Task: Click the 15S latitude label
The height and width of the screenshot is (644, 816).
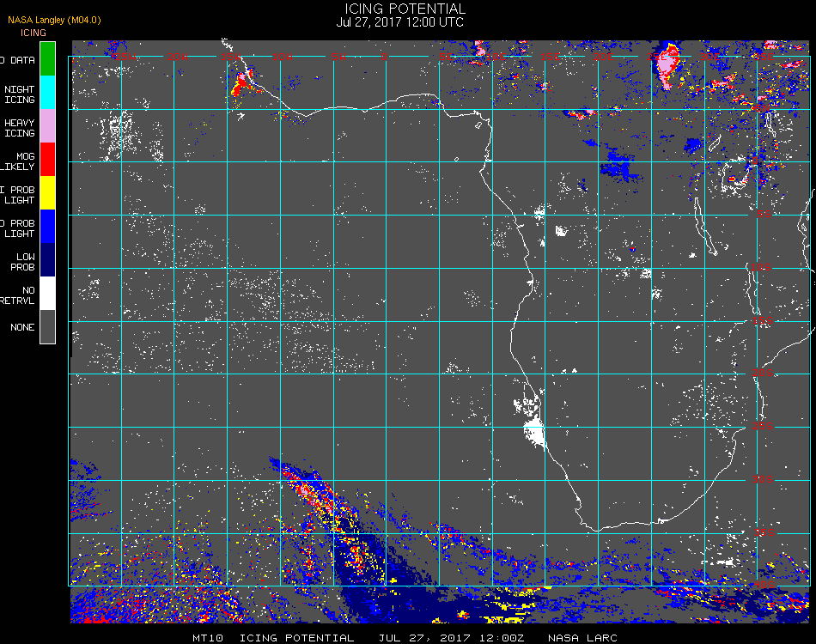Action: [x=762, y=320]
